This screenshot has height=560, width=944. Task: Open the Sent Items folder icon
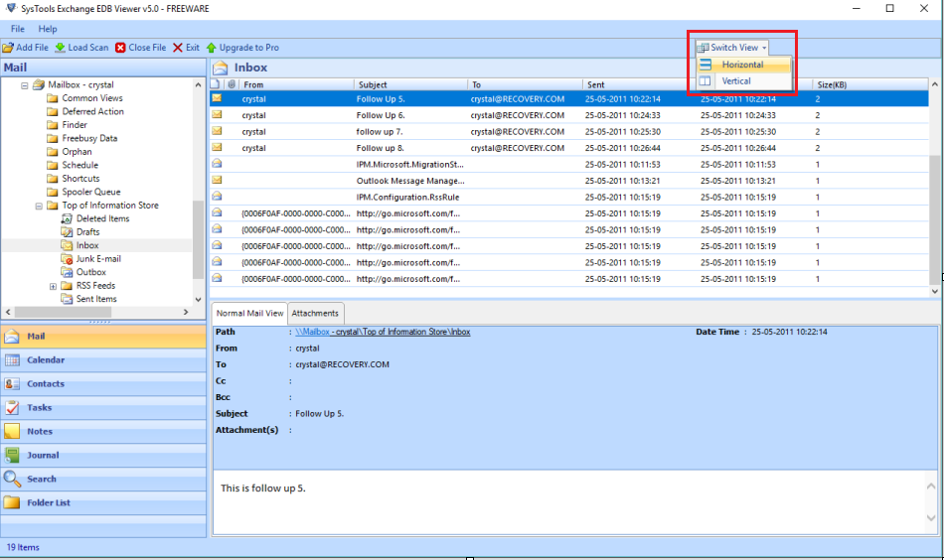[67, 299]
